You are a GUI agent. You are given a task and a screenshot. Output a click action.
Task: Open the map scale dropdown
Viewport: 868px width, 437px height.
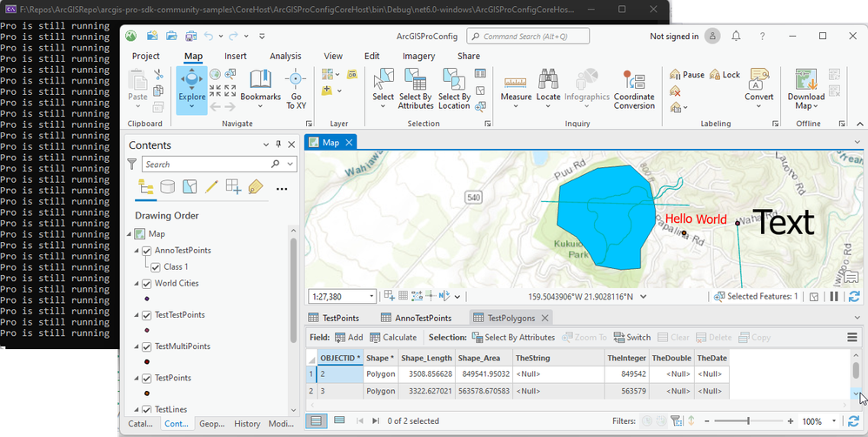371,297
